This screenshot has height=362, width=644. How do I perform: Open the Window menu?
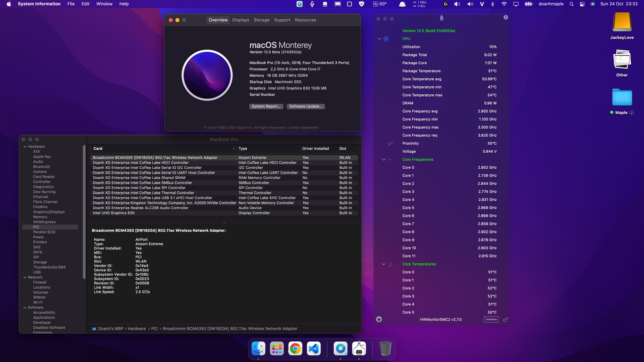[104, 4]
